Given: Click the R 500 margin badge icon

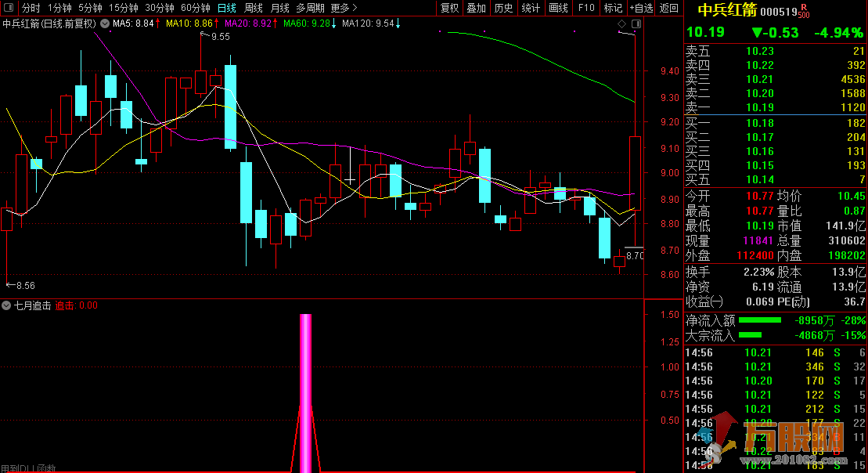Looking at the screenshot, I should (804, 11).
